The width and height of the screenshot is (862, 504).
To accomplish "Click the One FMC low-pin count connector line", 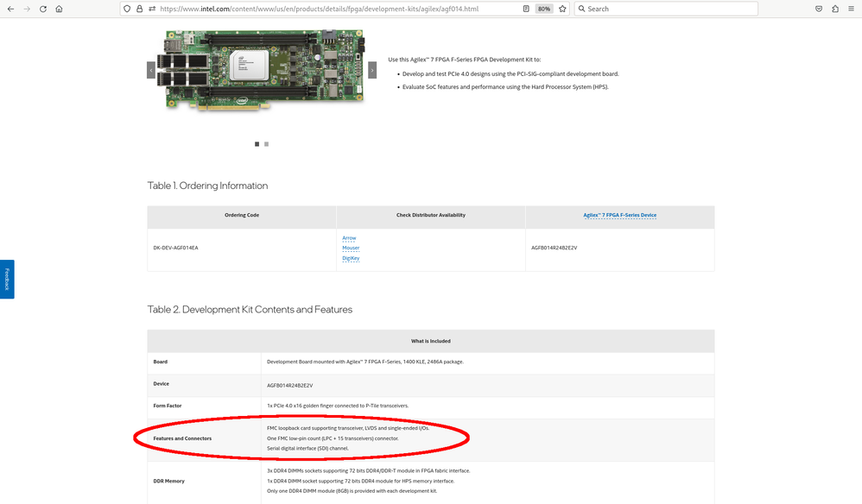I will tap(333, 438).
